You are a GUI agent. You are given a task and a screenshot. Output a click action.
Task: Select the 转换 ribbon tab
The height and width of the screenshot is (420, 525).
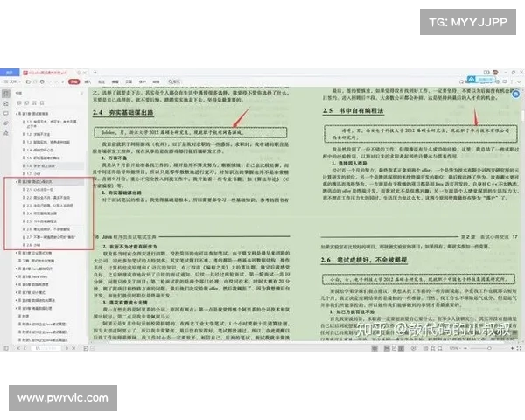point(157,81)
